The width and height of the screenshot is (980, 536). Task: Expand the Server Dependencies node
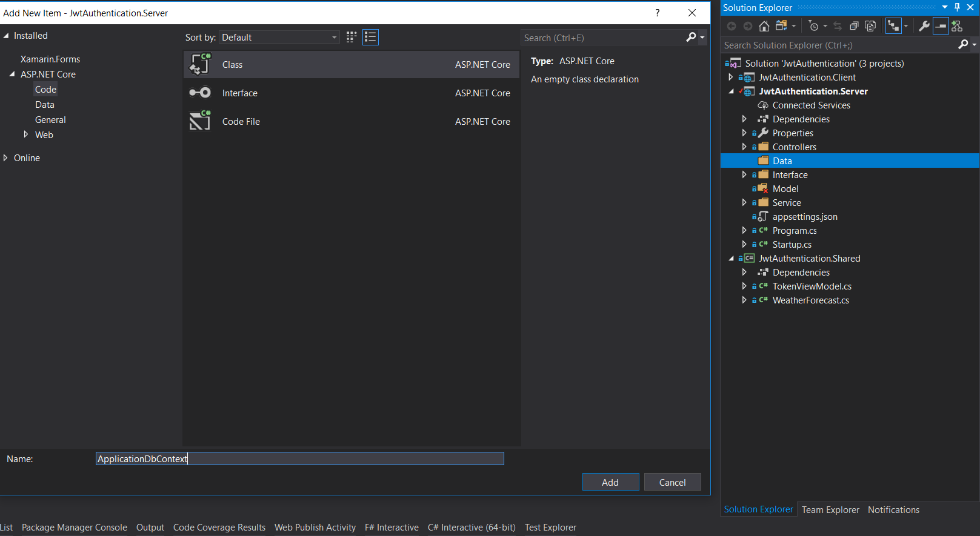click(x=744, y=119)
